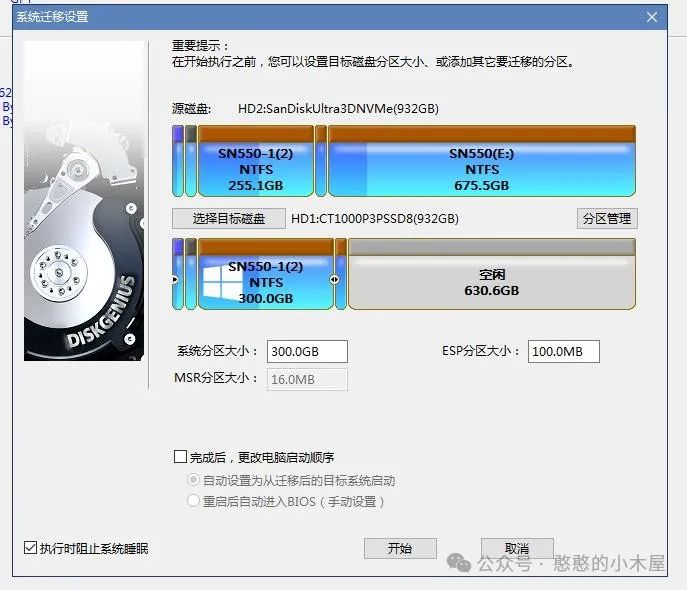Click target disk label HD1:CT1000P3PSSD8(932GB)
Image resolution: width=687 pixels, height=590 pixels.
[x=375, y=219]
